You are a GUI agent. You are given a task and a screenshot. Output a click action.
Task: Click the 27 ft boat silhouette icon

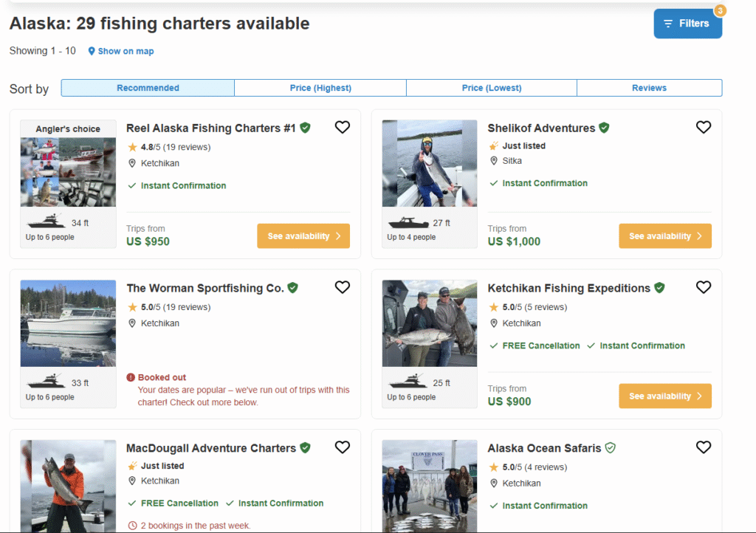(x=408, y=221)
